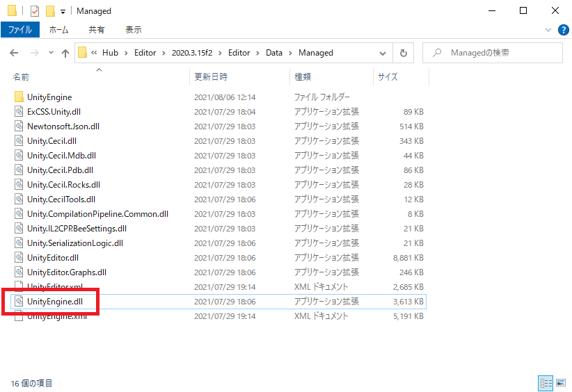Select the Unity.CecilTools.dll file icon
This screenshot has height=392, width=572.
click(x=19, y=199)
